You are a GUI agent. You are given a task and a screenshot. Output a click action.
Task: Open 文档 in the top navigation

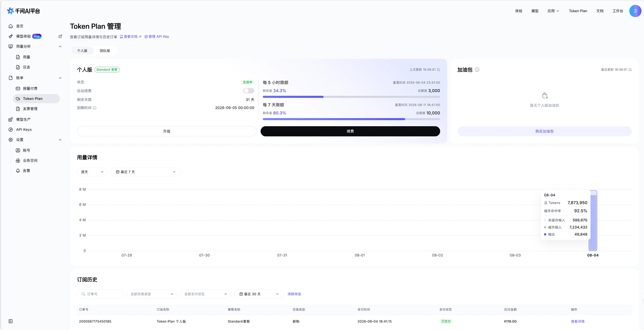600,11
